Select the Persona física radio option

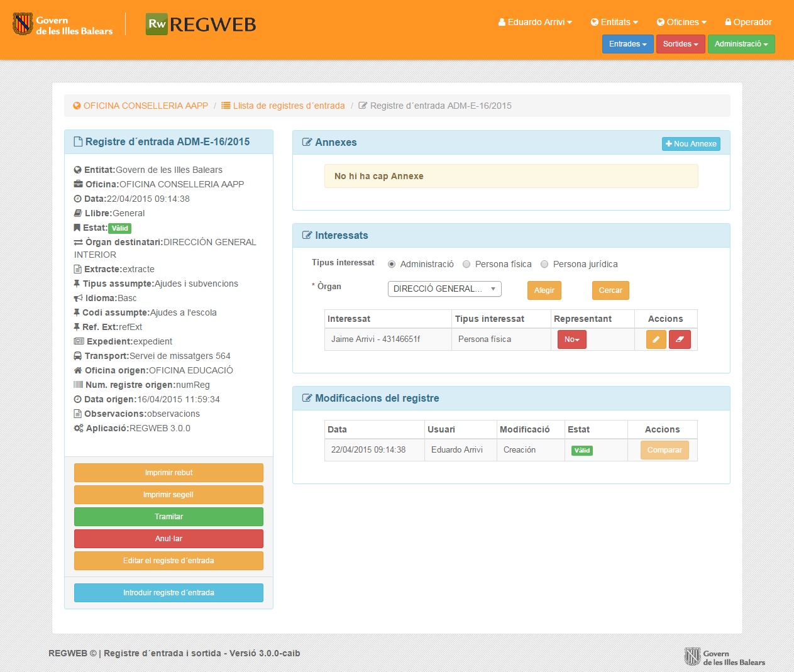(x=466, y=264)
